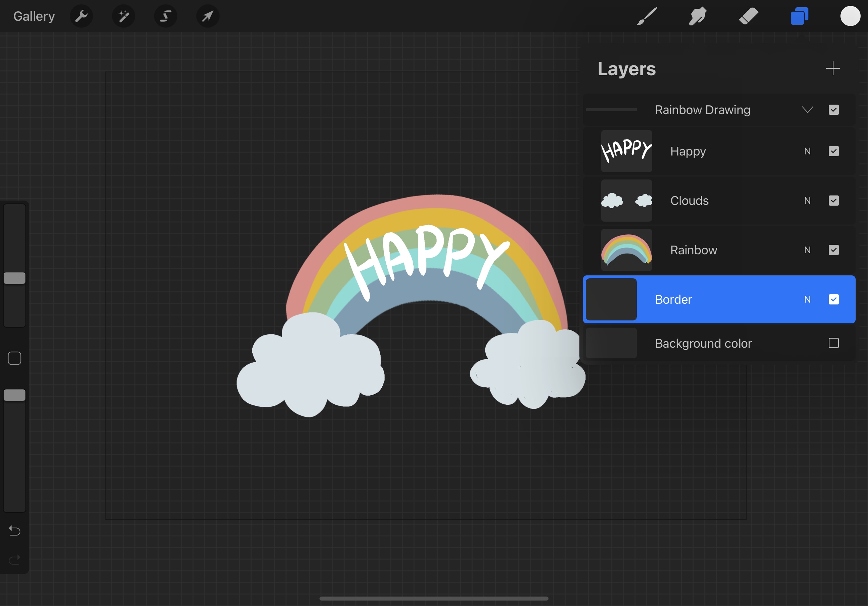Select the Border layer thumbnail
This screenshot has height=606, width=868.
tap(612, 299)
